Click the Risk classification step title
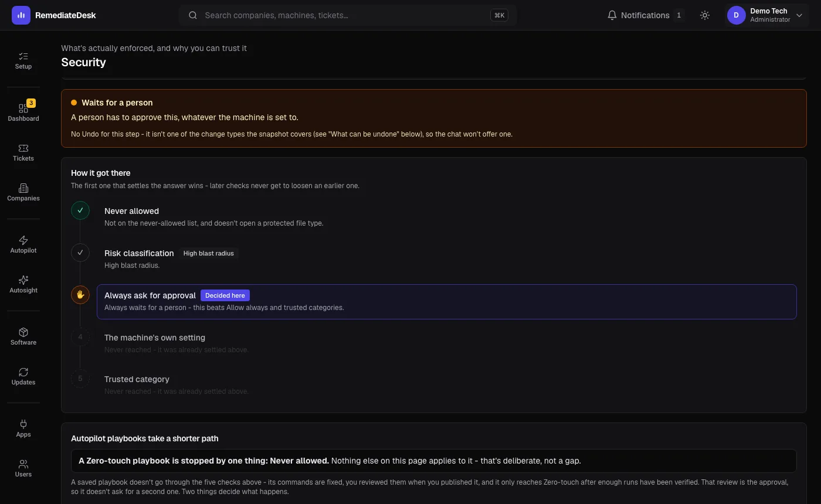Viewport: 821px width, 504px height. pos(139,253)
